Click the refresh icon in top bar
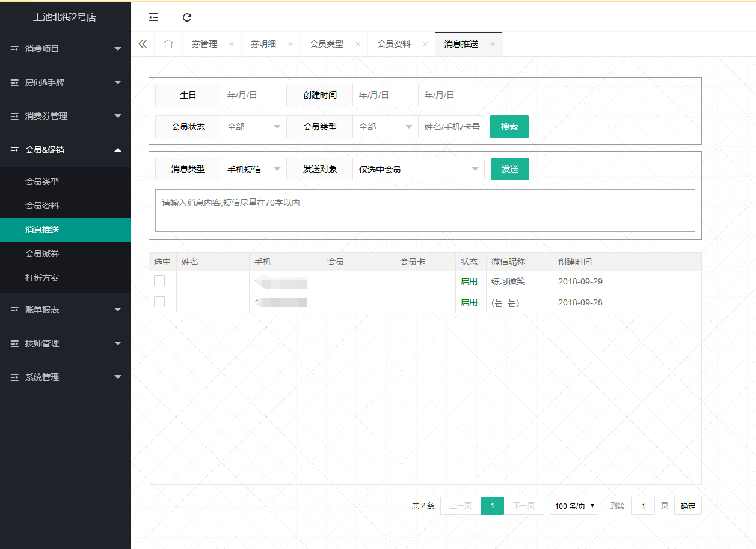This screenshot has height=549, width=756. point(187,17)
